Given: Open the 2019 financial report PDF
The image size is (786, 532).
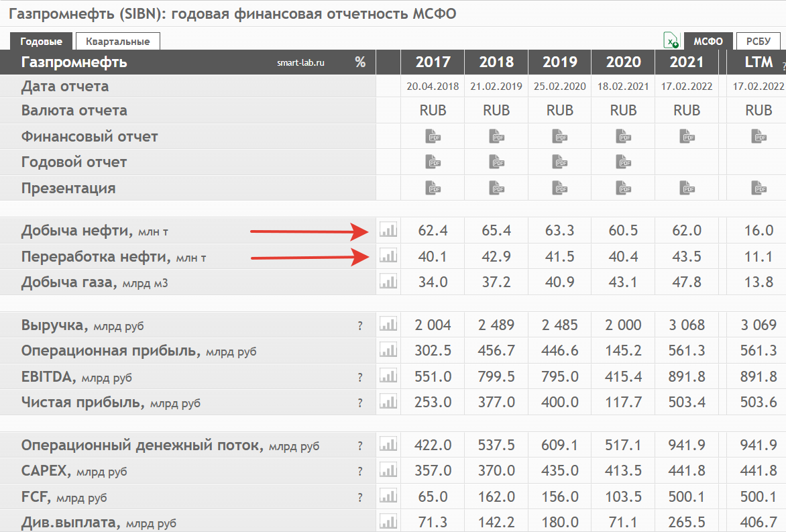Looking at the screenshot, I should click(x=560, y=136).
